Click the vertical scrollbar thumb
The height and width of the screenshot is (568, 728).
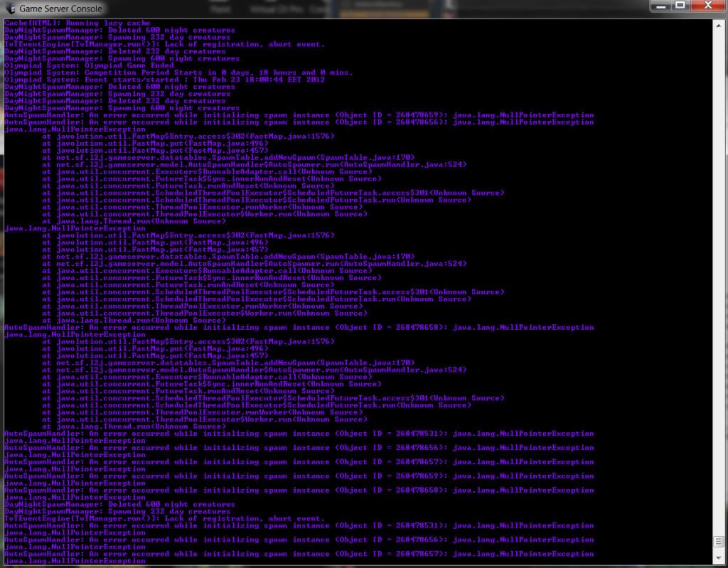click(x=718, y=542)
